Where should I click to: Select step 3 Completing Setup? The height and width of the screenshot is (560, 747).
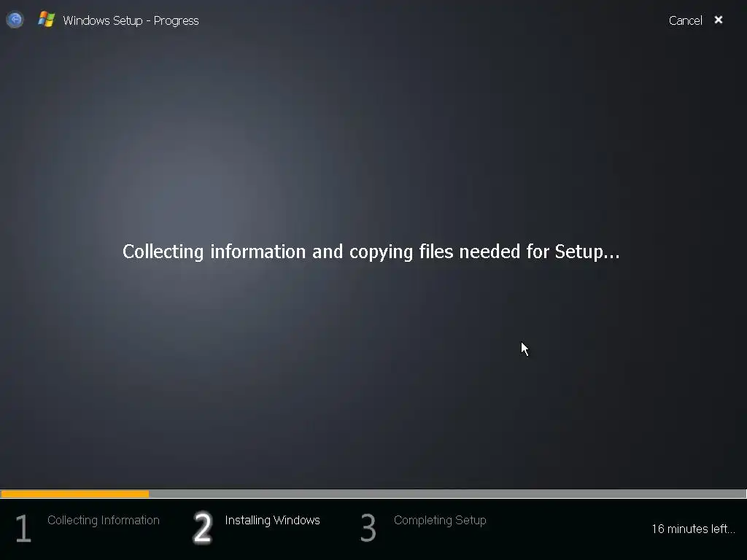(440, 520)
